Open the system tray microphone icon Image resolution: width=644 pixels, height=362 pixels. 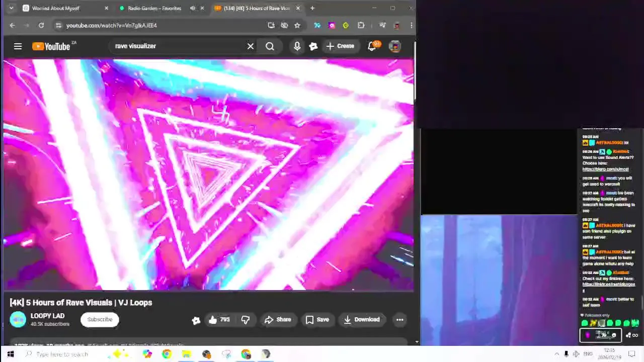(x=566, y=354)
